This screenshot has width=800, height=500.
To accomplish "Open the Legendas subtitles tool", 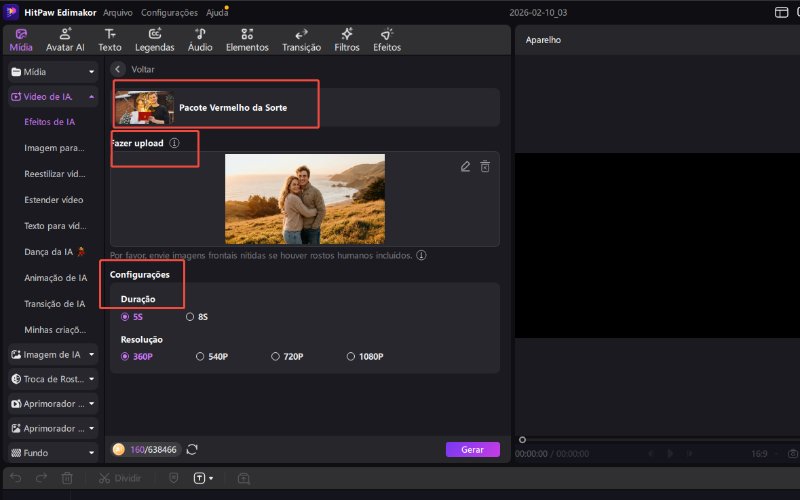I will point(155,40).
